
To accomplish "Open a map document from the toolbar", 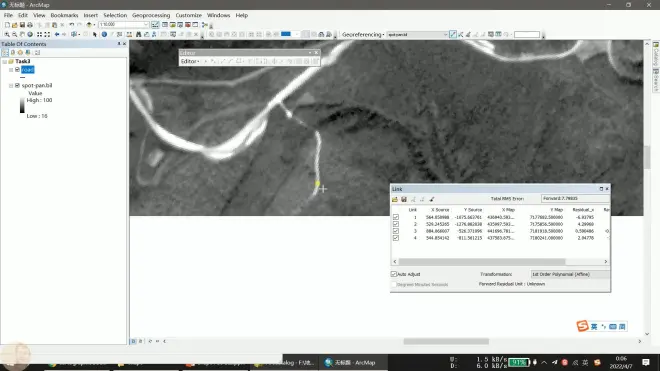I will click(15, 25).
